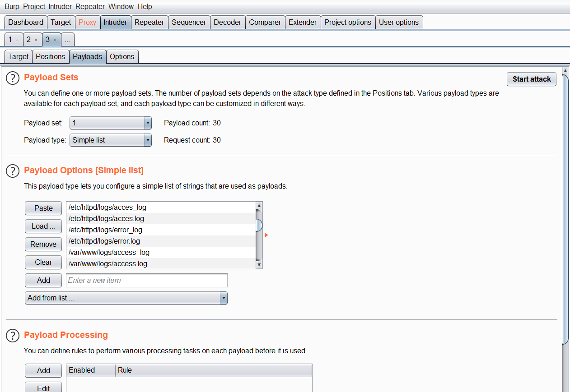Image resolution: width=570 pixels, height=392 pixels.
Task: Expand the Add from list dropdown
Action: click(x=126, y=298)
